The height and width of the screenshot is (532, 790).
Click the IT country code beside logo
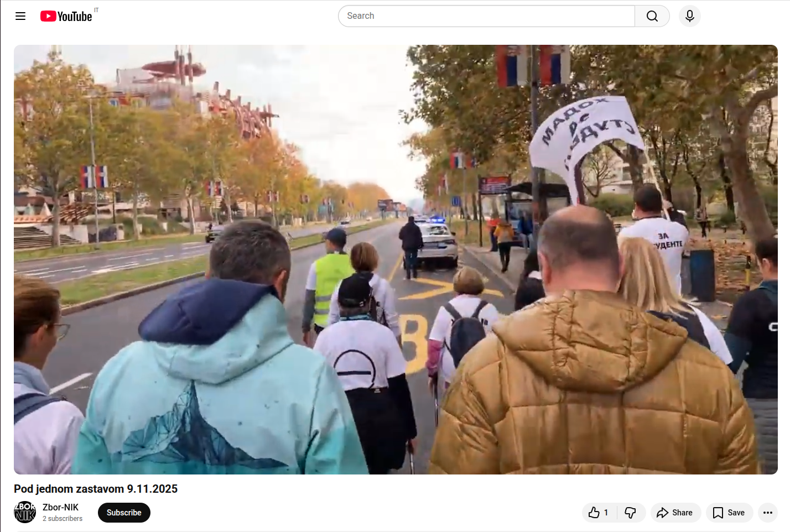[96, 10]
